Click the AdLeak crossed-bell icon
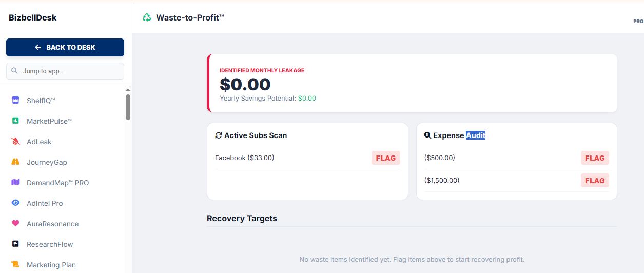 (15, 142)
